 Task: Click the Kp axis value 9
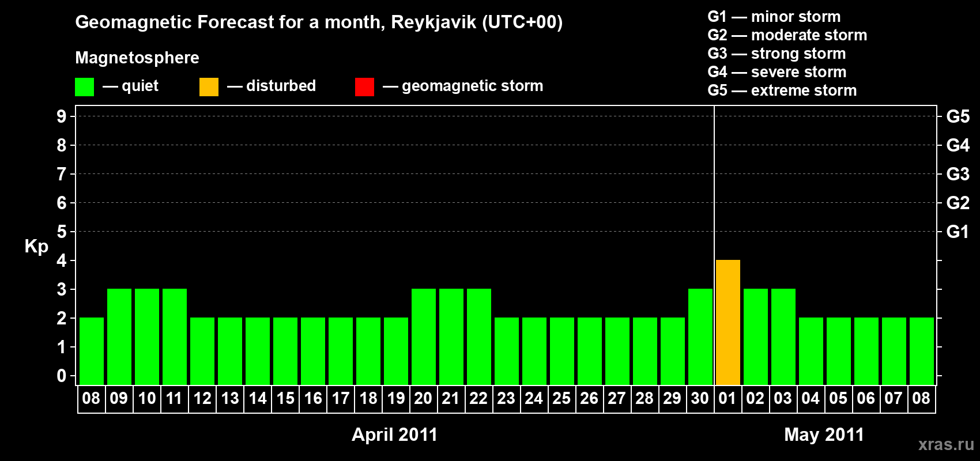62,116
